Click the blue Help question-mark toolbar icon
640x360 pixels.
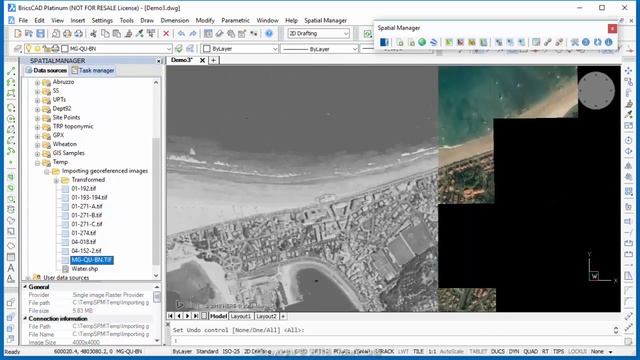tap(269, 33)
